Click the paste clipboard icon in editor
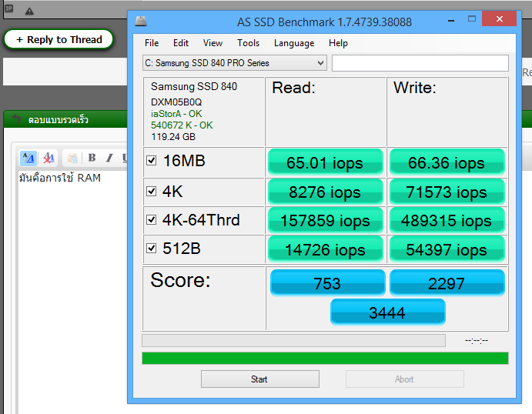532x414 pixels. tap(72, 158)
